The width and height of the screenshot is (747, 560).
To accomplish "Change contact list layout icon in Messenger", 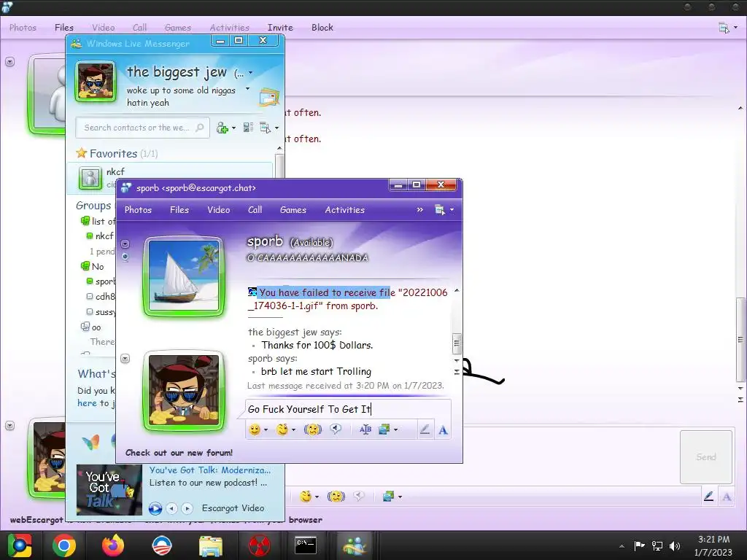I will click(248, 128).
